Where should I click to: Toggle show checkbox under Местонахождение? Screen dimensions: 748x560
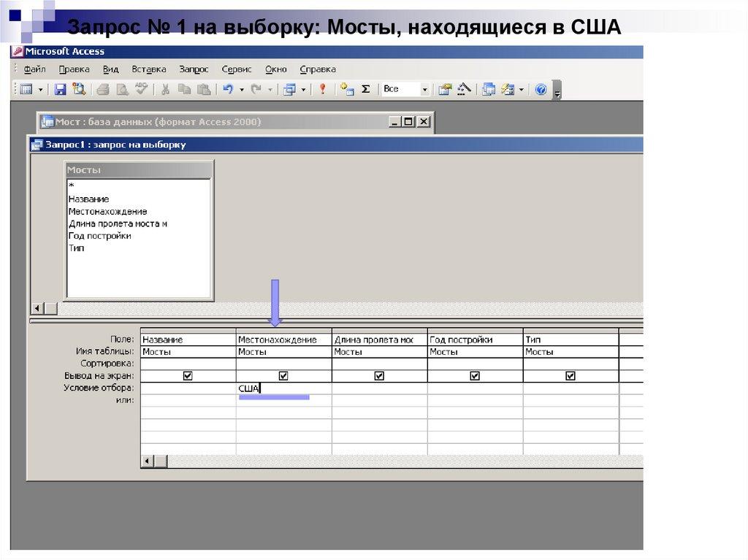(283, 376)
